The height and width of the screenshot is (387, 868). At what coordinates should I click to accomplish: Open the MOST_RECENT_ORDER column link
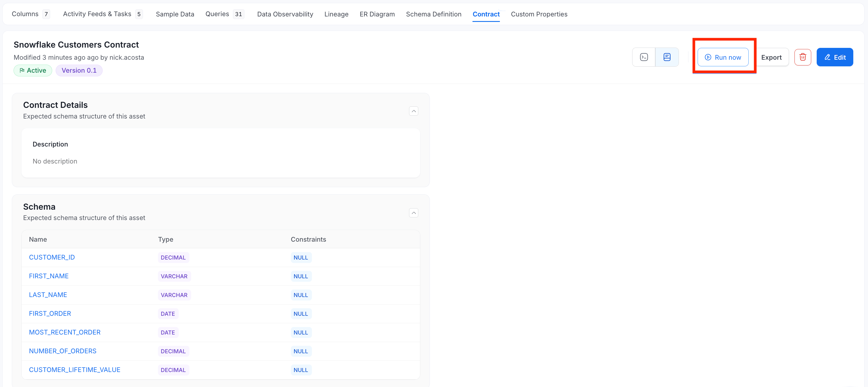(65, 332)
